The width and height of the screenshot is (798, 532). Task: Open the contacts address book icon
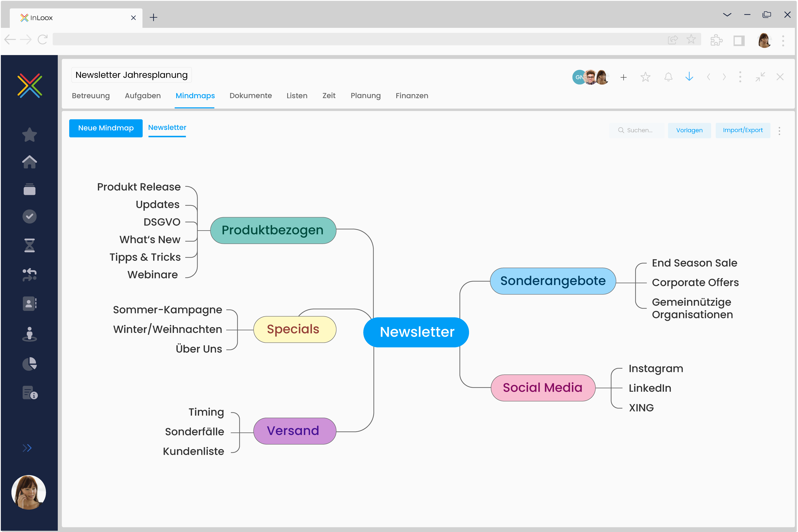pos(30,304)
